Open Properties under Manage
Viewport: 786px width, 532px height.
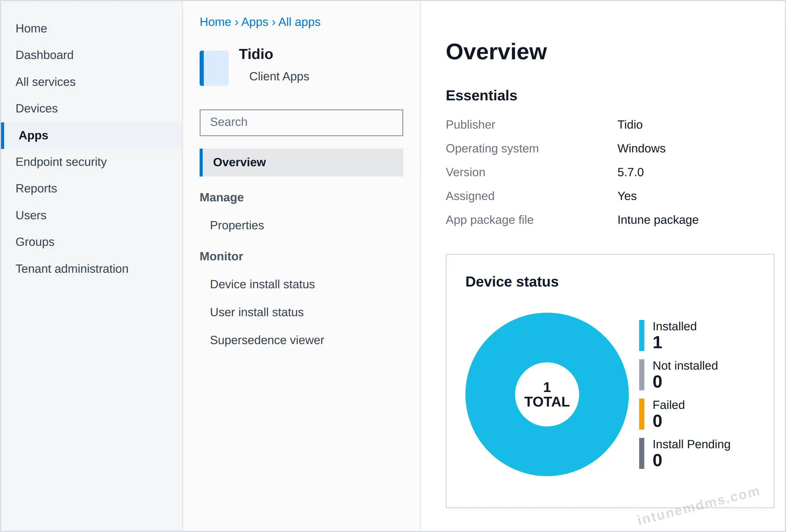pyautogui.click(x=237, y=225)
